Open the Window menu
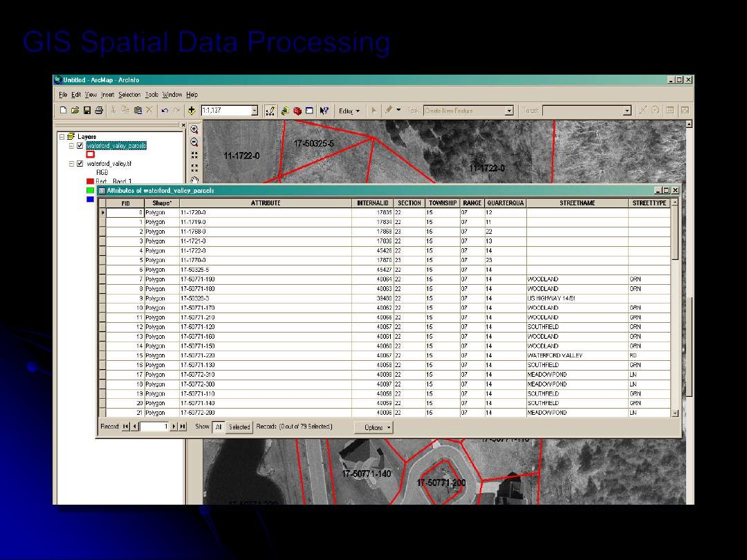The width and height of the screenshot is (747, 560). 172,95
